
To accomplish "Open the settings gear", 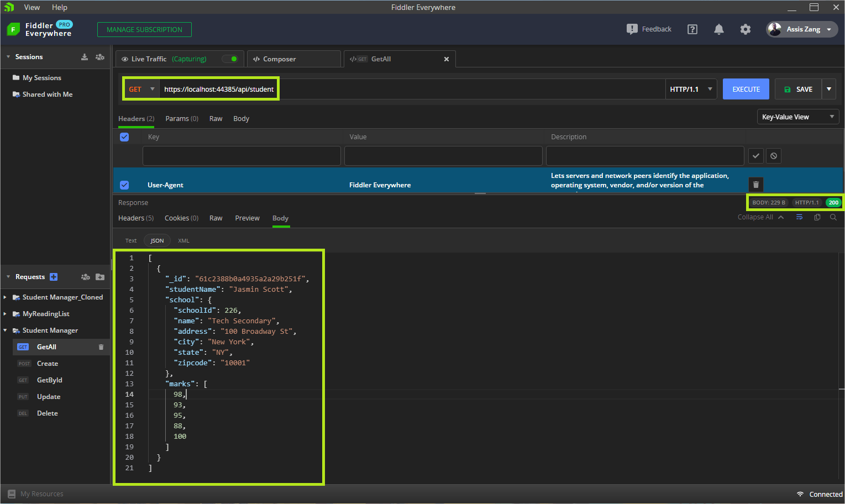I will [x=746, y=29].
